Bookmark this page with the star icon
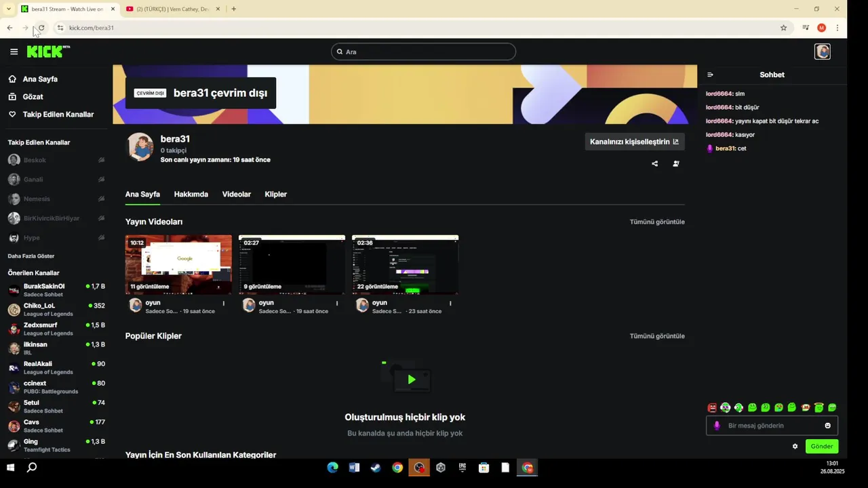868x488 pixels. point(783,28)
